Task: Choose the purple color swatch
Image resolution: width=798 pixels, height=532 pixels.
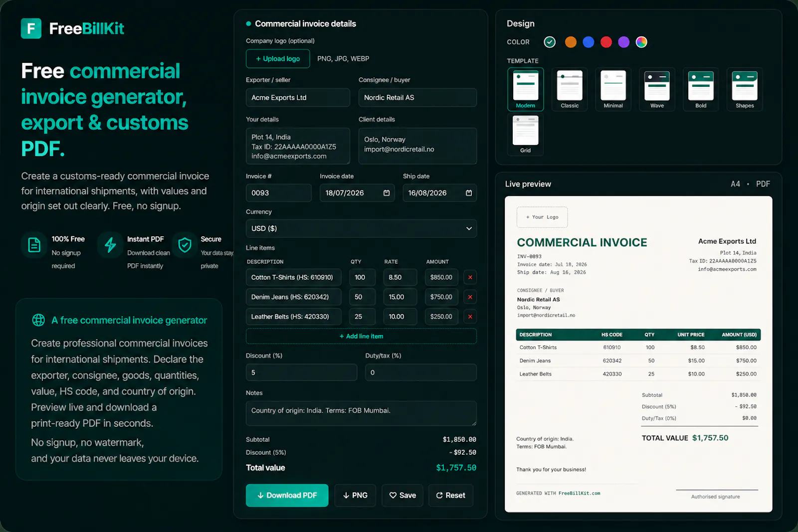Action: click(624, 42)
